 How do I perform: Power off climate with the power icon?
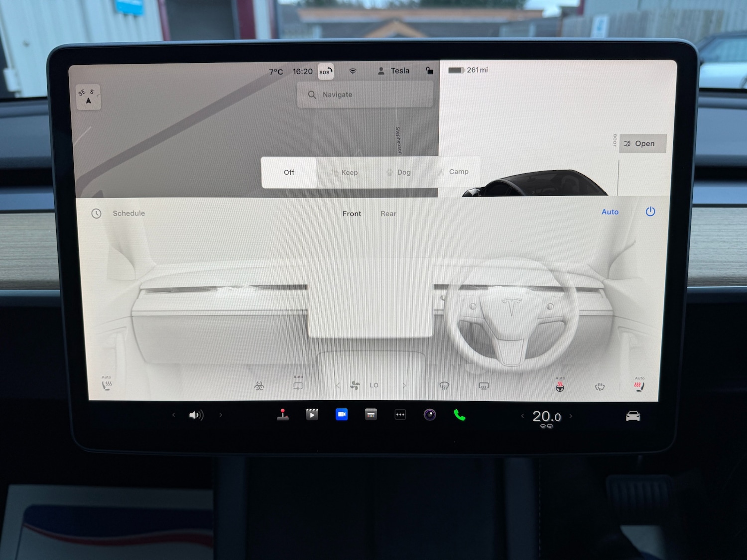click(x=650, y=212)
